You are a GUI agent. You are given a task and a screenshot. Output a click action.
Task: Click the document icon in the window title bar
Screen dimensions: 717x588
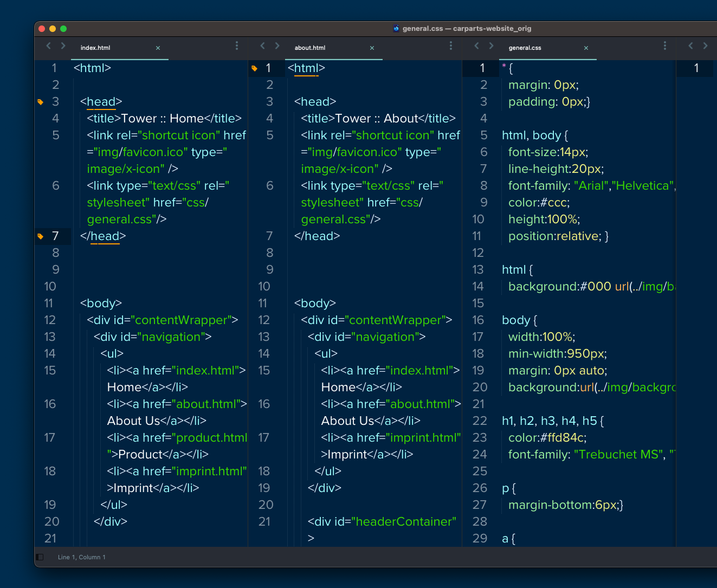tap(396, 28)
